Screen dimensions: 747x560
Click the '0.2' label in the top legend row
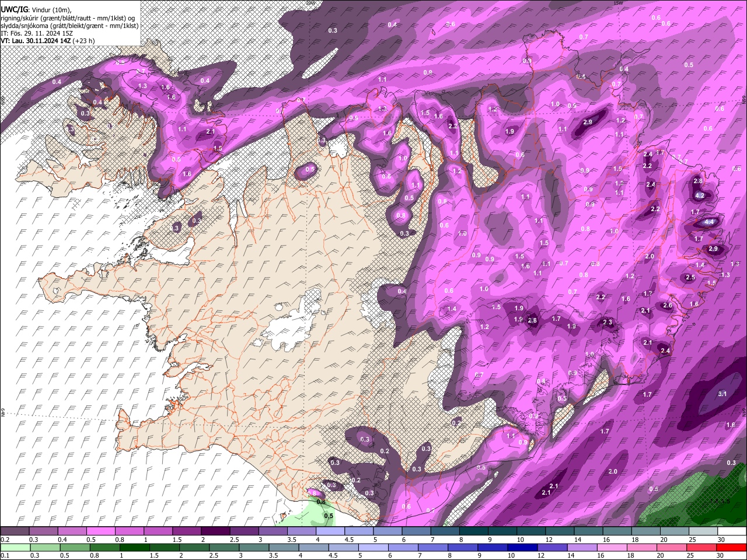click(x=4, y=540)
